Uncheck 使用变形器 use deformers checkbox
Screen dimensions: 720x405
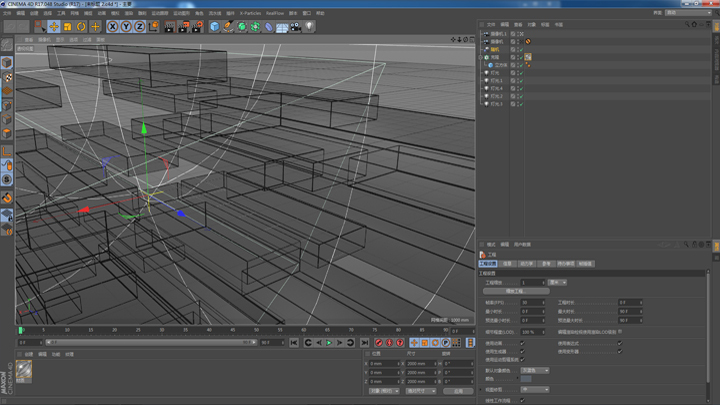pos(620,352)
